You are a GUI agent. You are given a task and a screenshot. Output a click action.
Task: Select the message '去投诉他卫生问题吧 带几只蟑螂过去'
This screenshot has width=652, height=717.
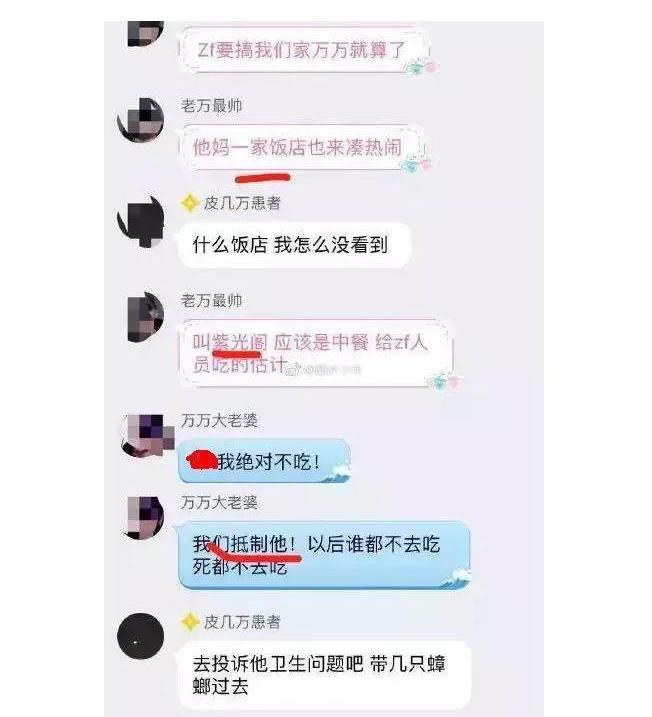(x=324, y=675)
